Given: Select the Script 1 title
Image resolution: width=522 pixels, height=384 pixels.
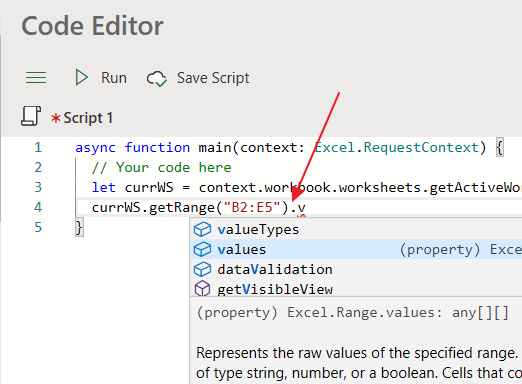Looking at the screenshot, I should click(x=88, y=118).
